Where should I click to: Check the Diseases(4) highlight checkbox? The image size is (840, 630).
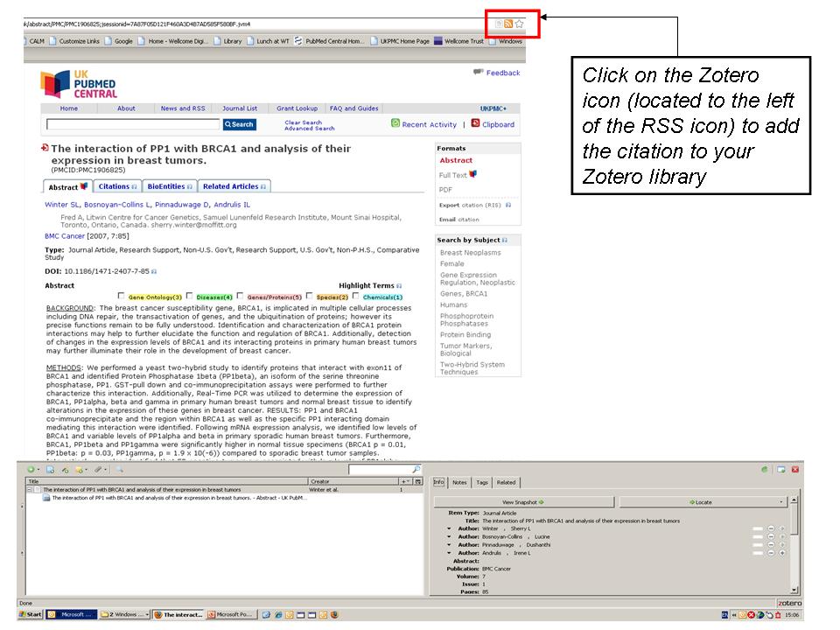point(189,296)
